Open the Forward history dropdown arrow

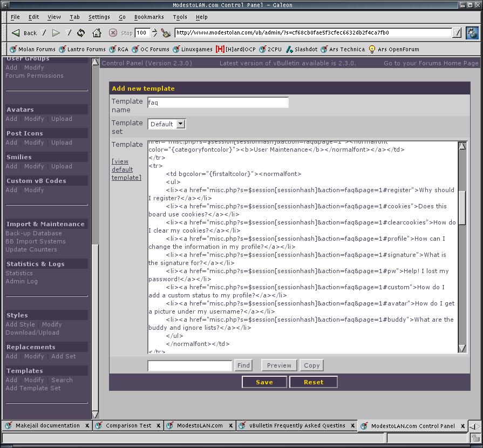point(69,33)
